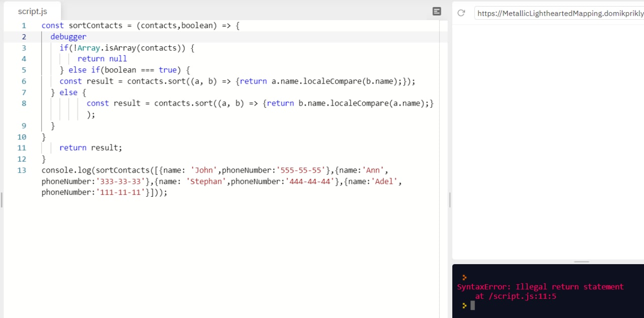Click line number 8 in gutter
644x318 pixels.
(x=24, y=103)
